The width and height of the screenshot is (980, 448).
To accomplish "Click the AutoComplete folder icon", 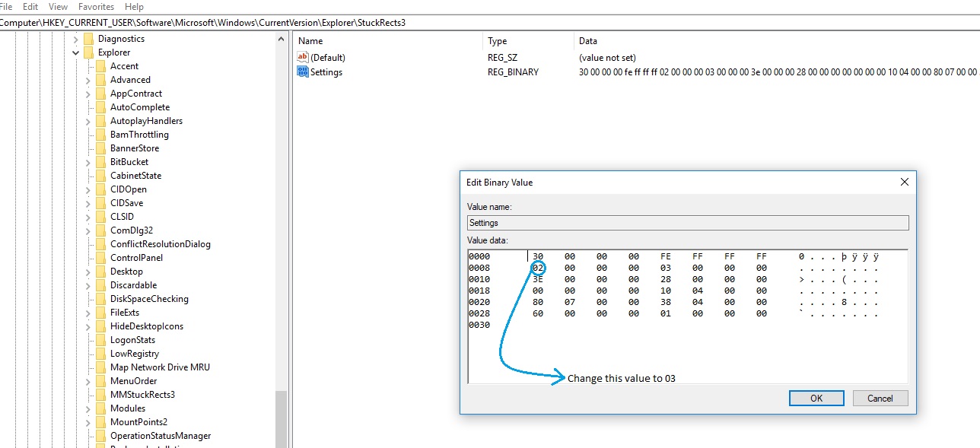I will coord(100,107).
